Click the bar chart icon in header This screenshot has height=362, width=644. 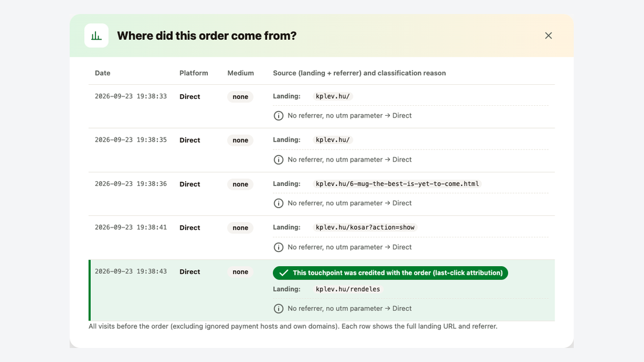pyautogui.click(x=97, y=36)
